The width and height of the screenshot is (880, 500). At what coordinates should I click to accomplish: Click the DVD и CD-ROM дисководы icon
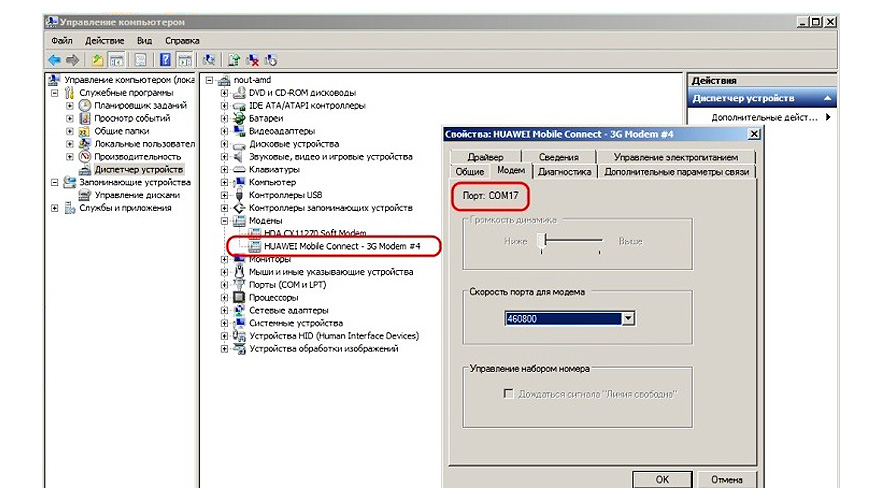coord(240,93)
